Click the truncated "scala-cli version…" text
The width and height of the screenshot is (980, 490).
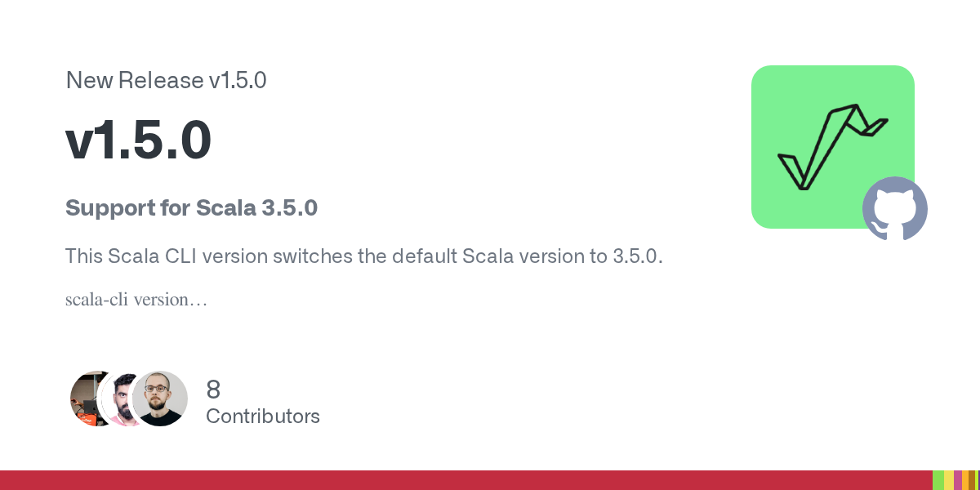(136, 300)
